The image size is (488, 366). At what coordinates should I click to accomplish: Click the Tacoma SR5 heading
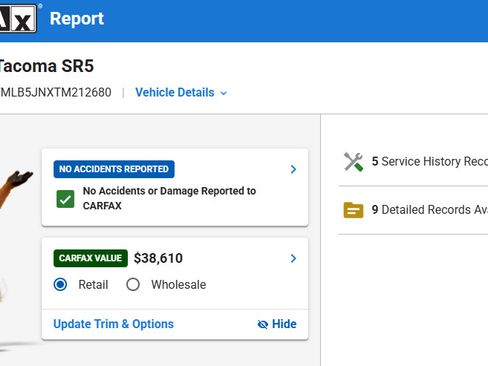click(47, 66)
